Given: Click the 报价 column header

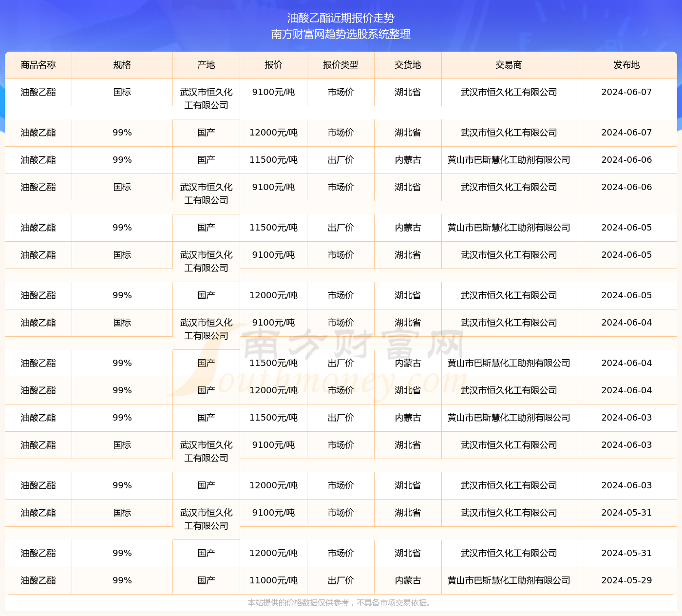Looking at the screenshot, I should click(273, 65).
